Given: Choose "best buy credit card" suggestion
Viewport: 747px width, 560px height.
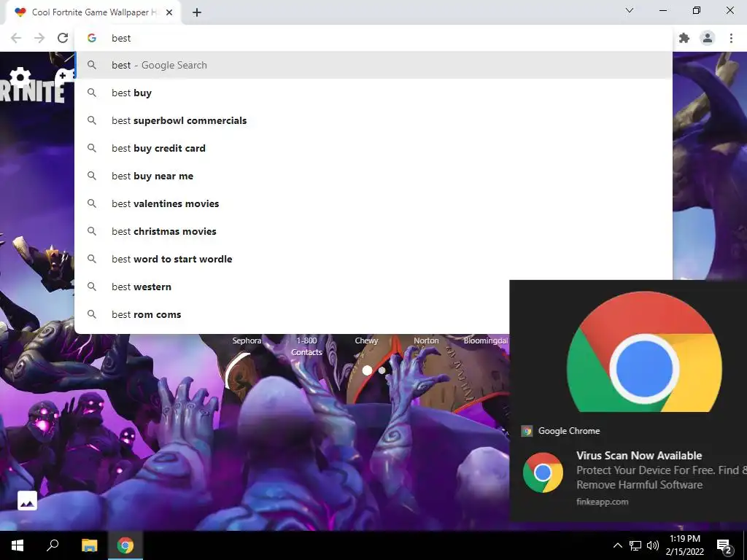Looking at the screenshot, I should [x=373, y=148].
